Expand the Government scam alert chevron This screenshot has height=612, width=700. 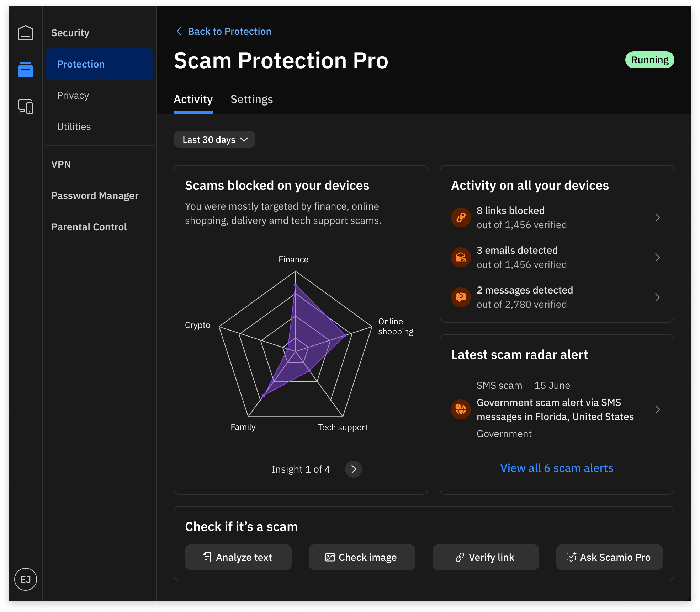click(657, 409)
